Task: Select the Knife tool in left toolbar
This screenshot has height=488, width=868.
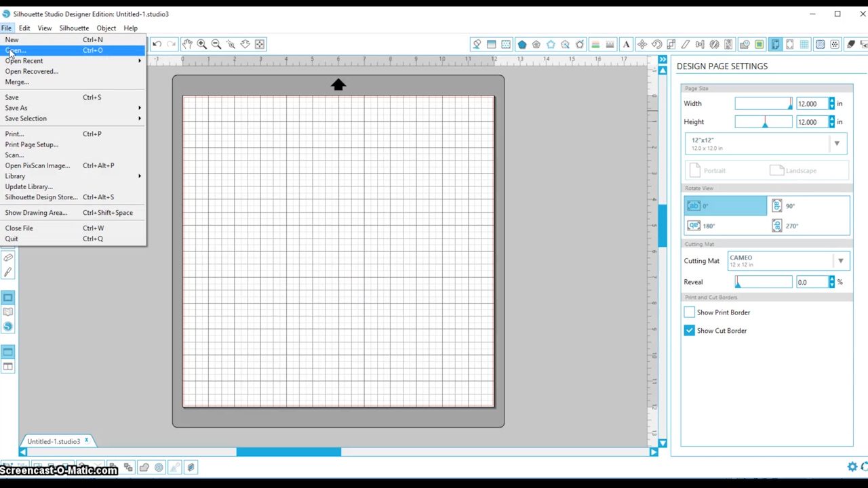Action: (x=8, y=272)
